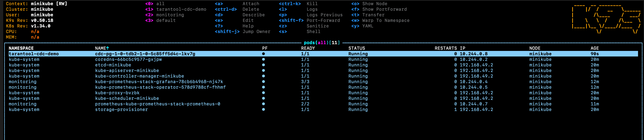Switch to monitoring namespace shortcut <2>
The image size is (644, 140).
pyautogui.click(x=164, y=15)
